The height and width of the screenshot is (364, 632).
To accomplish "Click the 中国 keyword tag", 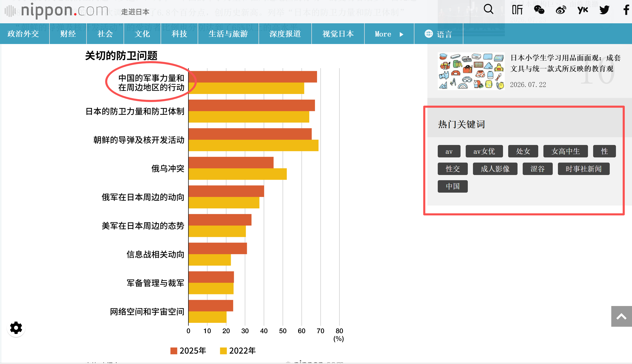I will coord(453,186).
